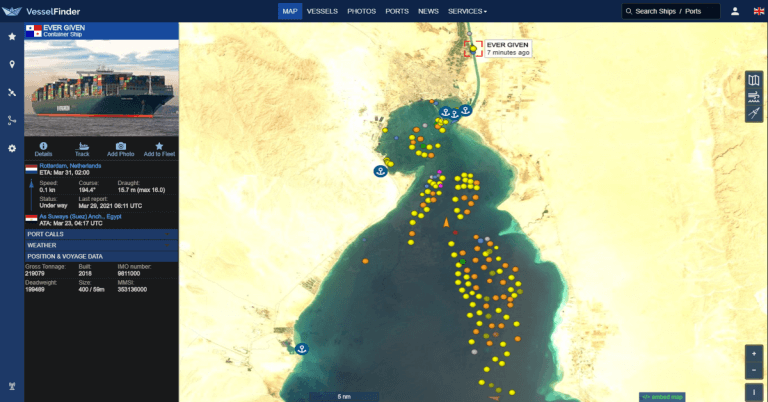This screenshot has height=402, width=768.
Task: Add EVER GIVEN to Fleet
Action: tap(159, 149)
